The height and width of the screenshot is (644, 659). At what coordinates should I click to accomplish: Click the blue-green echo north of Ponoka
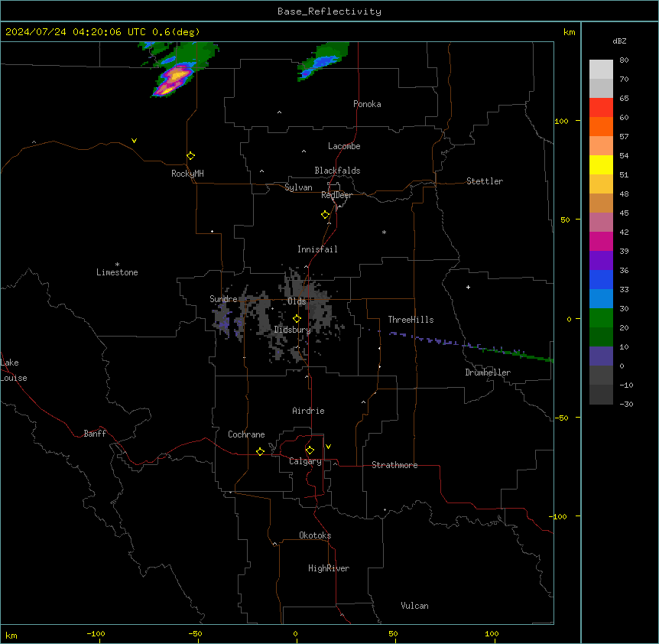pos(322,62)
